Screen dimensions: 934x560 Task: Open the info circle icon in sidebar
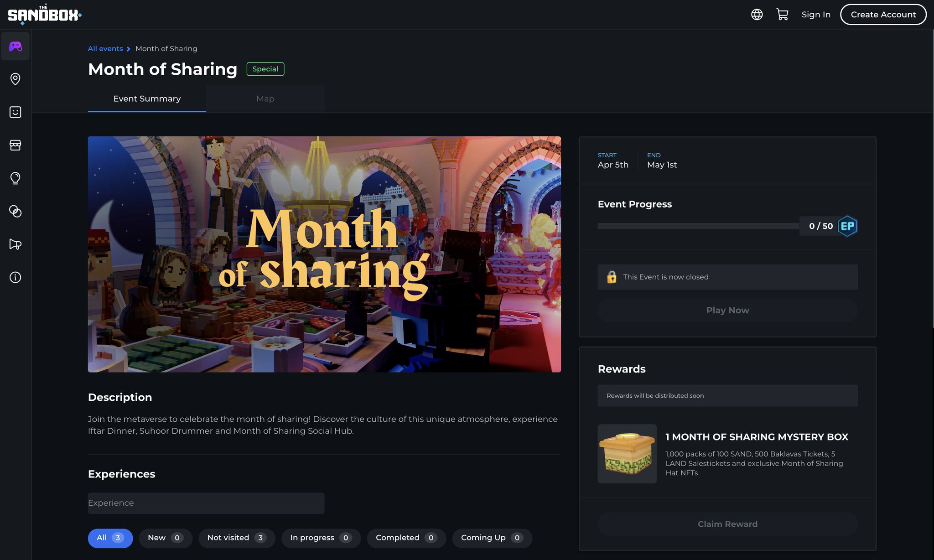click(16, 277)
